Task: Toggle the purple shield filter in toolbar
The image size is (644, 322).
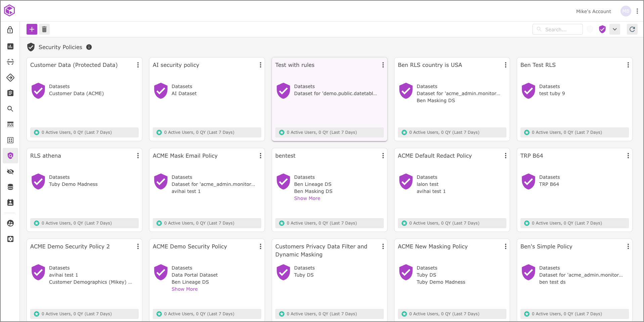Action: (602, 29)
